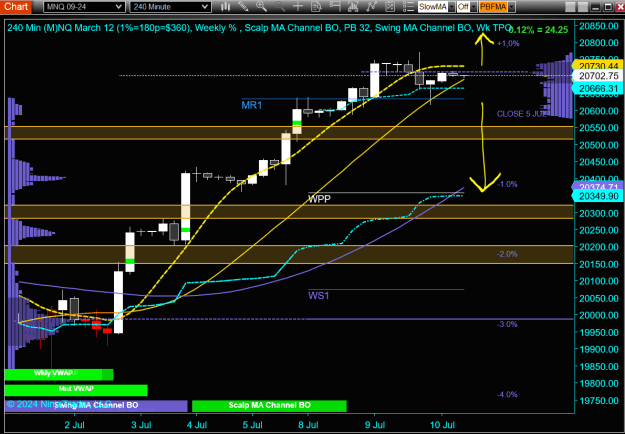This screenshot has width=625, height=434.
Task: Click the 2 Jul date label
Action: 75,424
